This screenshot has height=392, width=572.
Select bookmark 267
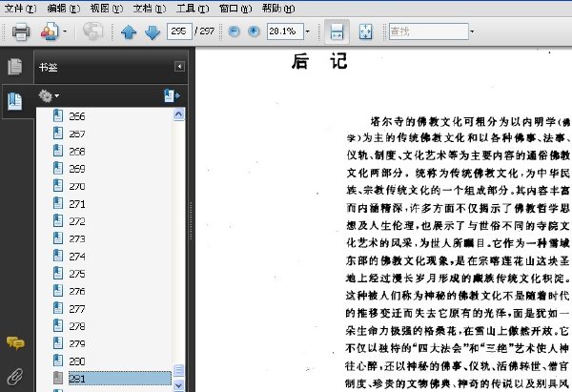point(77,134)
